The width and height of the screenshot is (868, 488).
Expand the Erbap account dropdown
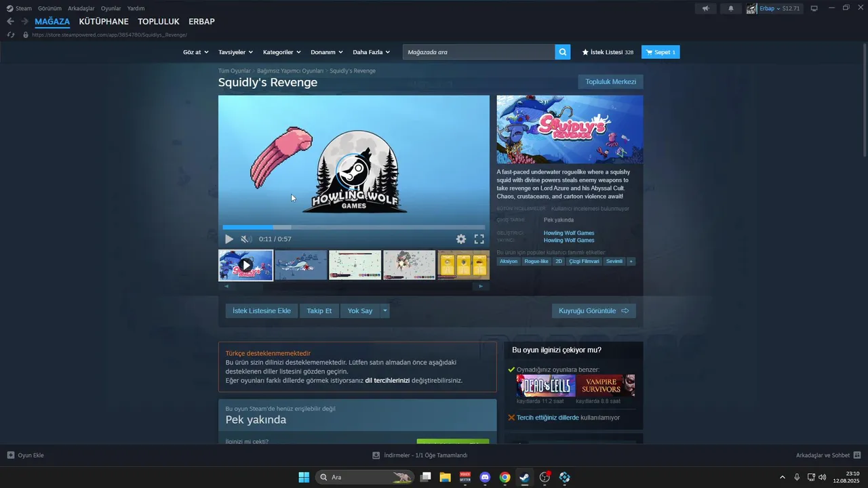click(x=773, y=8)
